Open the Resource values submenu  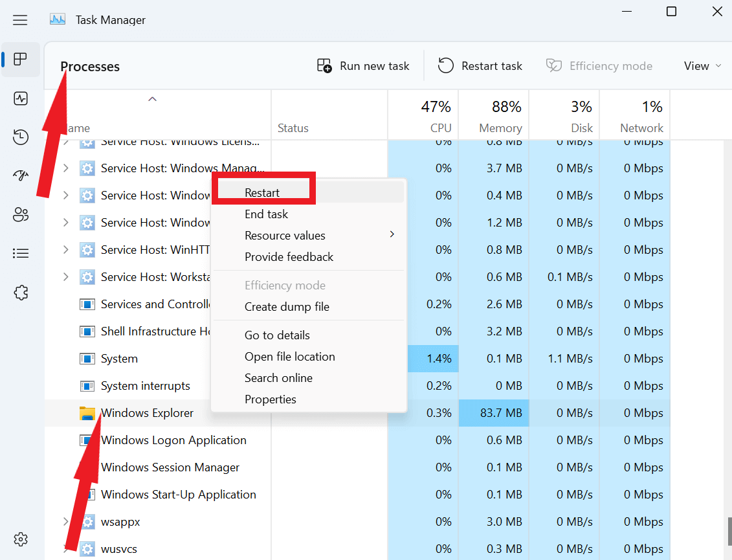point(285,235)
